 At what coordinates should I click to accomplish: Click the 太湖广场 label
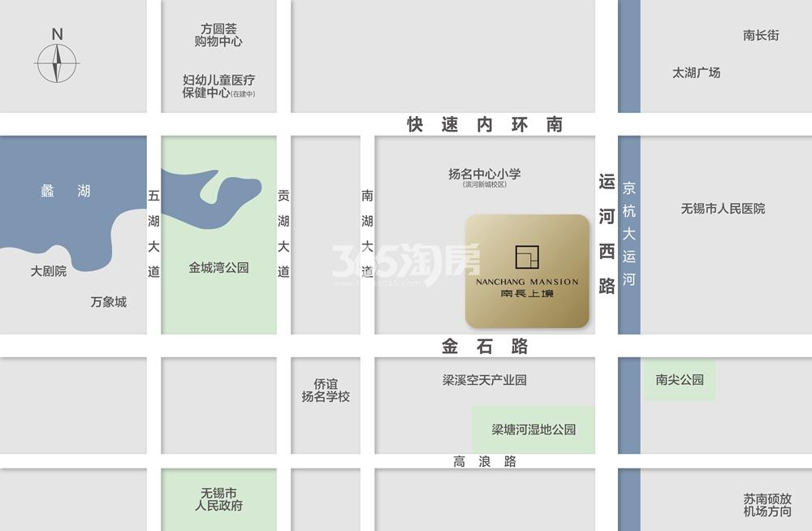(696, 72)
